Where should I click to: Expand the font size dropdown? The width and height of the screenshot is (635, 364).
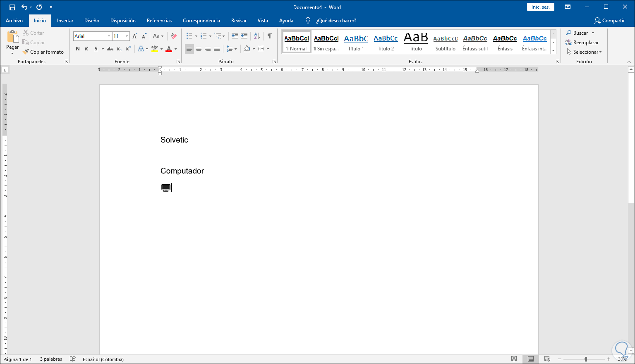pyautogui.click(x=127, y=36)
